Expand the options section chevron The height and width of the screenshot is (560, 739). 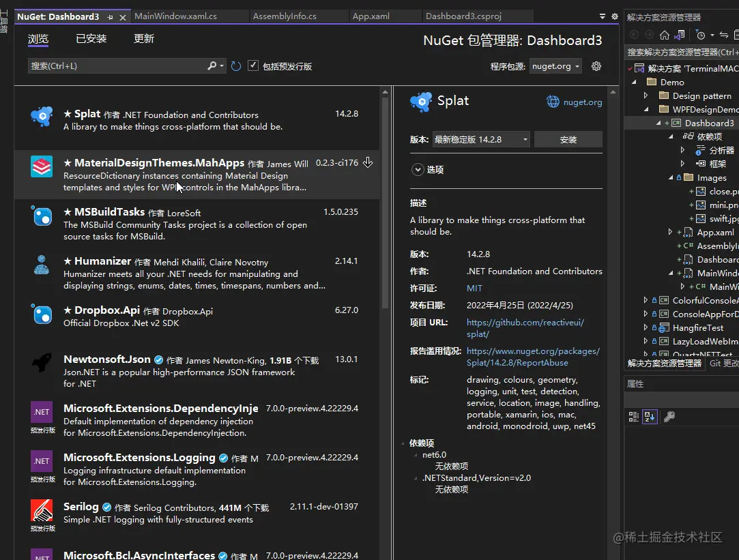418,170
